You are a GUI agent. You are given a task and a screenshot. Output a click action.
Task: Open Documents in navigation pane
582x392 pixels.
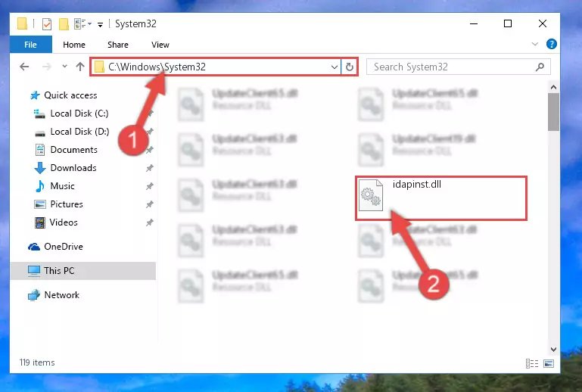74,150
